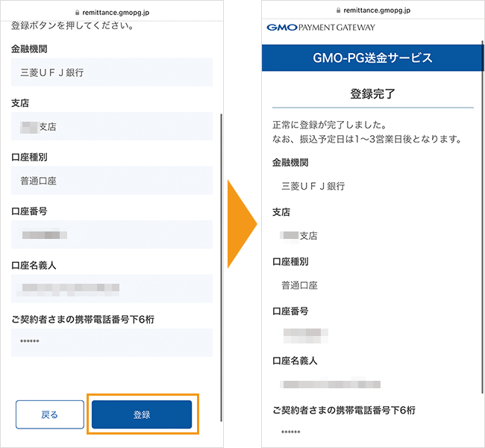The height and width of the screenshot is (448, 485).
Task: Click the masked ****** value on the completion screen
Action: 291,432
